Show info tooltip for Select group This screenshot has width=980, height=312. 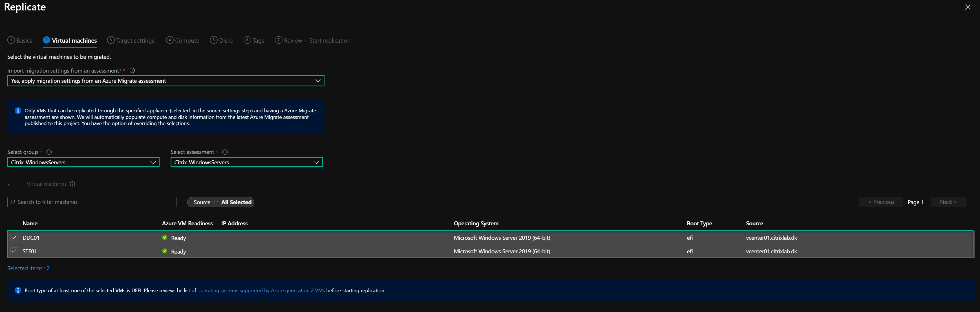(x=49, y=152)
